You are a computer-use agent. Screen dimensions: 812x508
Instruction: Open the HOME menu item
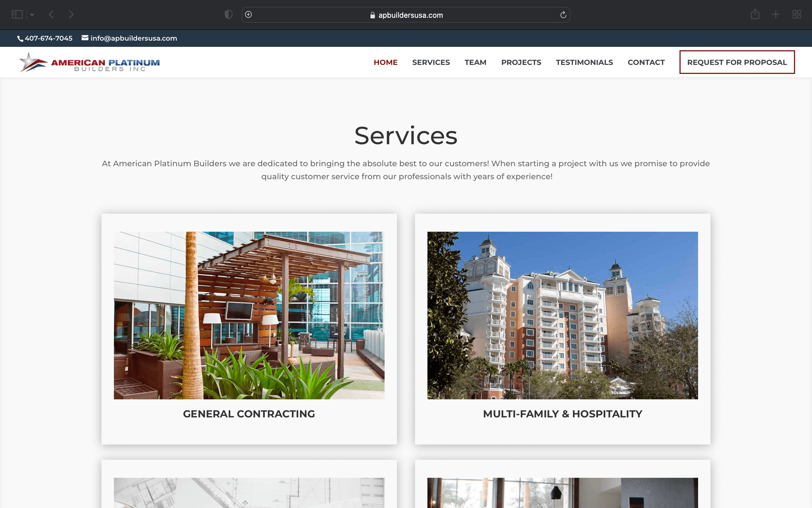point(385,62)
